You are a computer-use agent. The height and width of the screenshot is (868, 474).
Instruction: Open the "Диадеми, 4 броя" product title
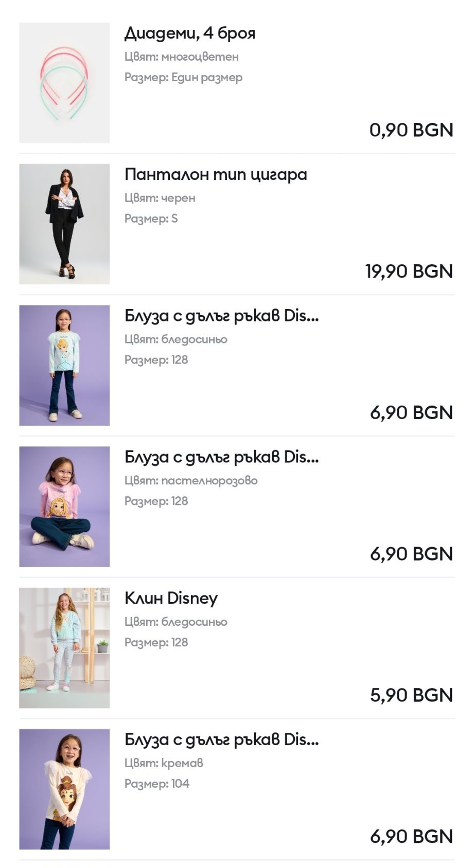coord(190,33)
